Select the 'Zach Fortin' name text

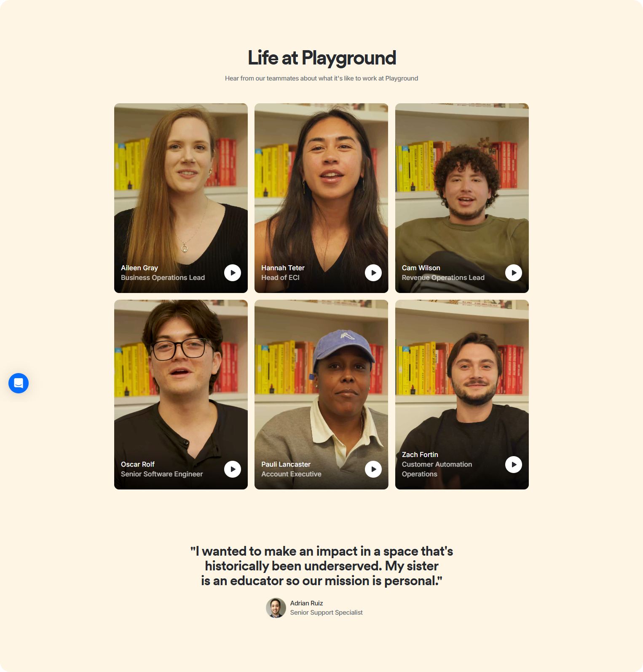pos(420,454)
